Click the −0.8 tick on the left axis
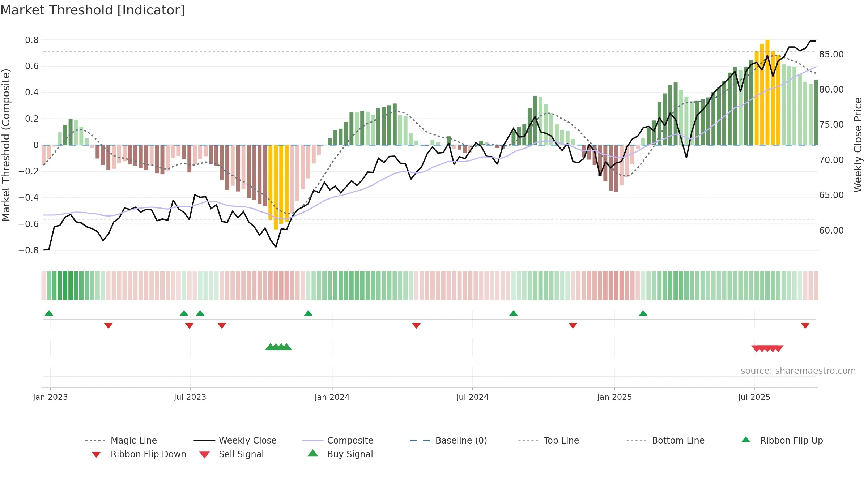 [x=29, y=250]
